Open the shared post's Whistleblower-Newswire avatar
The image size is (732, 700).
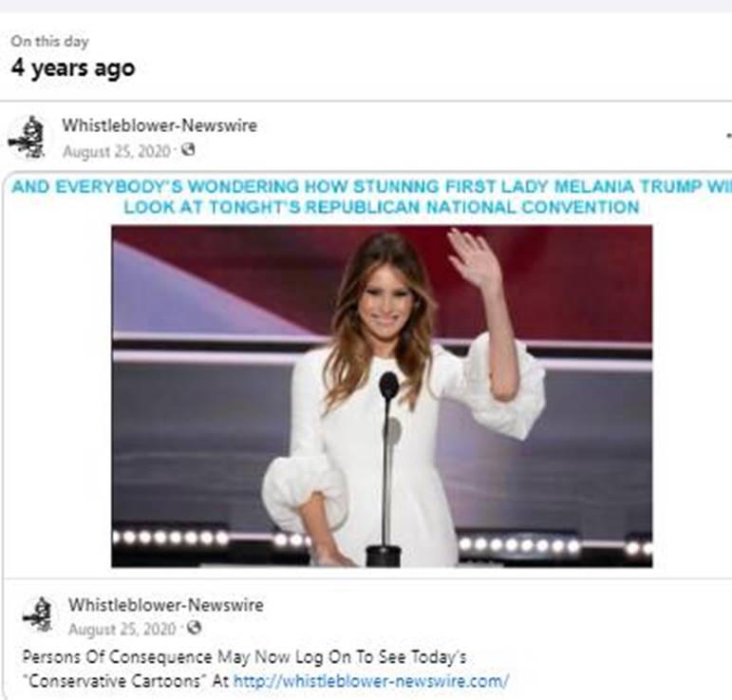(38, 615)
